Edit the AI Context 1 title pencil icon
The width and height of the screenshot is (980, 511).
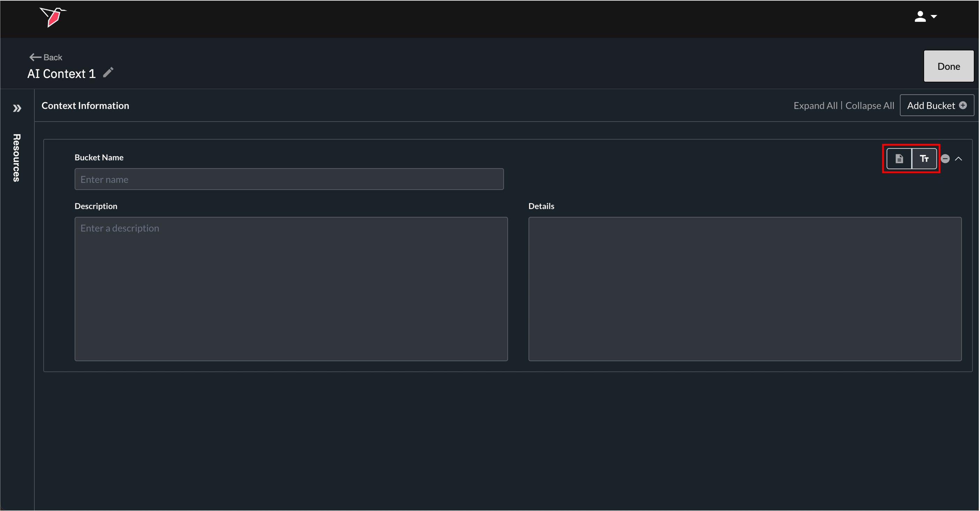pos(109,72)
